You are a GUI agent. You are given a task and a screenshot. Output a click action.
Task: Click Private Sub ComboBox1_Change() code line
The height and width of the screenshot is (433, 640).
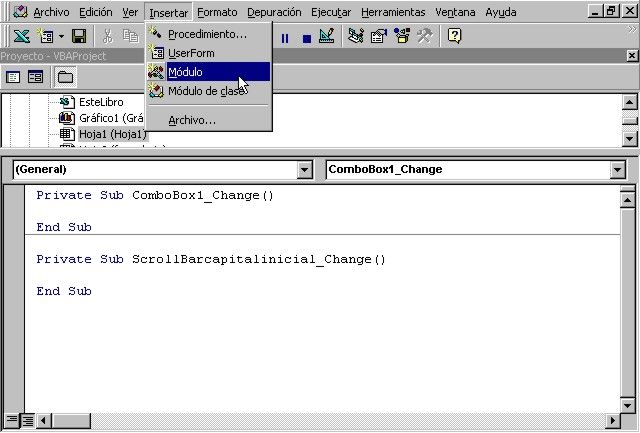[155, 195]
